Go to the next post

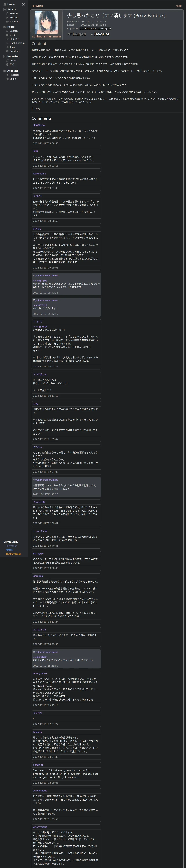coord(179,6)
